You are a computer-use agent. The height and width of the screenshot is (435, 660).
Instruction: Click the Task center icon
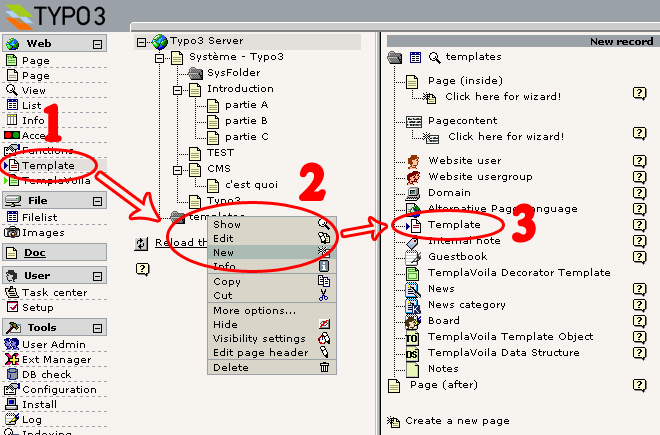pos(12,292)
